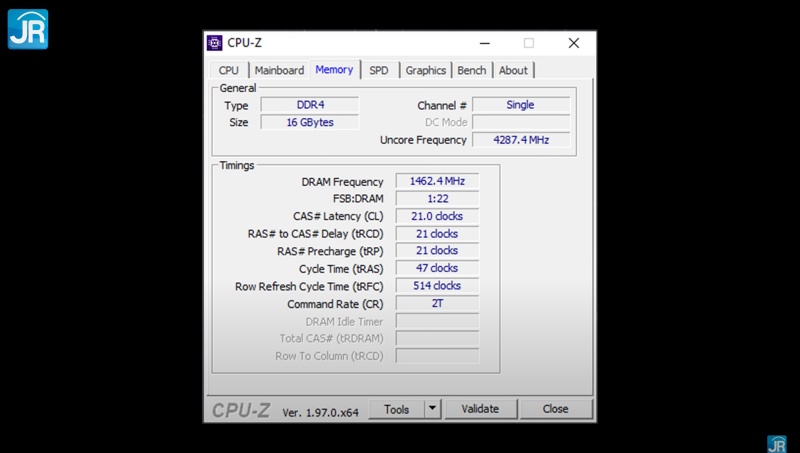Open the SPD tab
This screenshot has width=800, height=453.
[x=379, y=70]
